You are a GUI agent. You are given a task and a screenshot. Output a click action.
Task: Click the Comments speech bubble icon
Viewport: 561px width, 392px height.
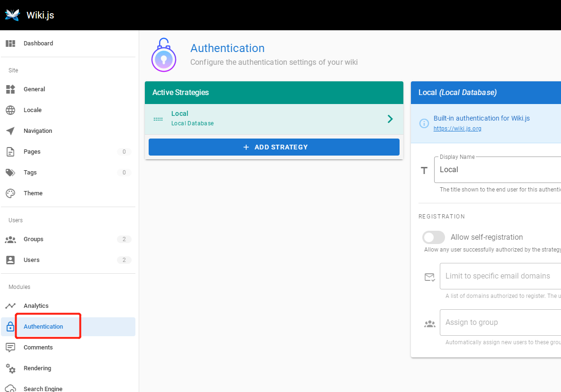pos(10,348)
